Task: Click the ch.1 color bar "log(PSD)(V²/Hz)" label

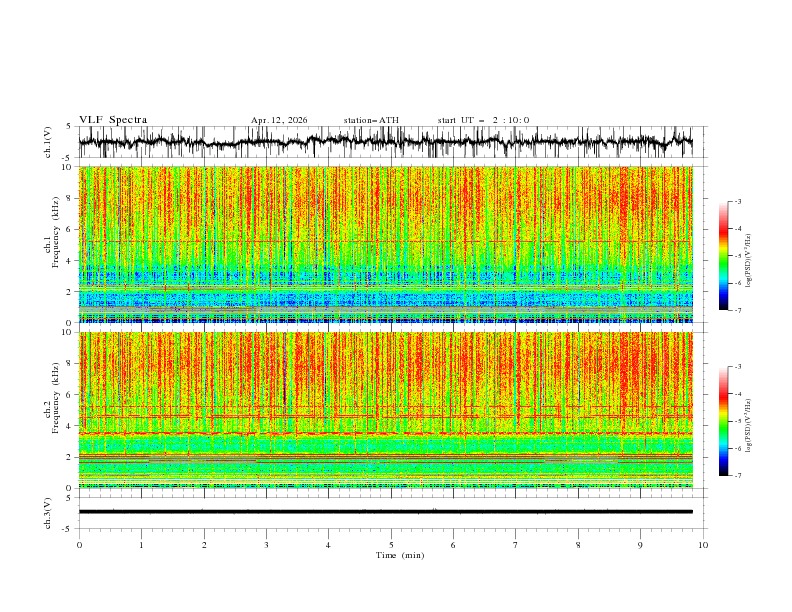Action: click(x=748, y=261)
